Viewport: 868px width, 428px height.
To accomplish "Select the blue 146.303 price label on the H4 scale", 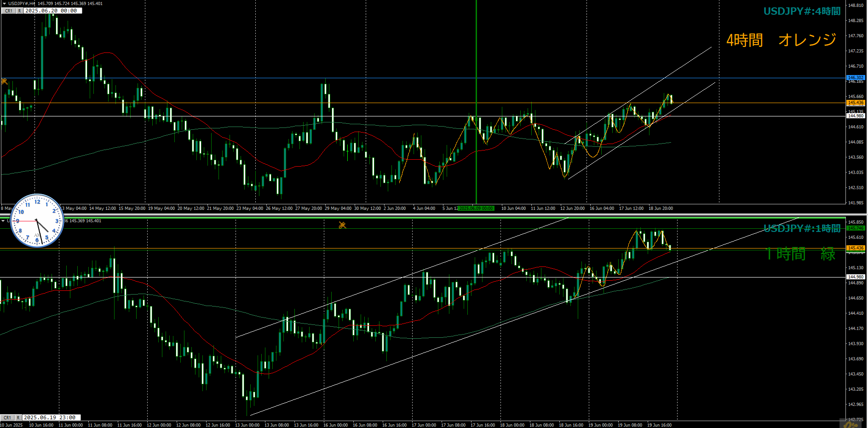I will click(856, 78).
